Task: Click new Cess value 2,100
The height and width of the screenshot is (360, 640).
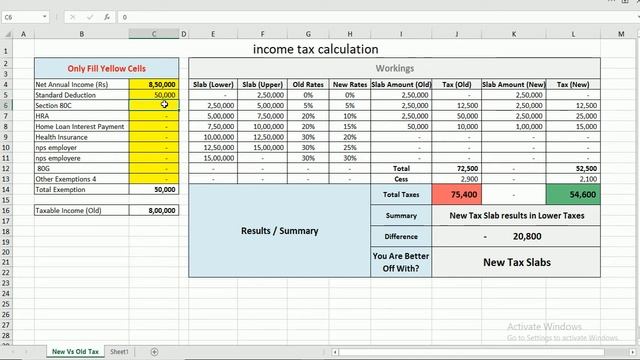Action: click(573, 179)
